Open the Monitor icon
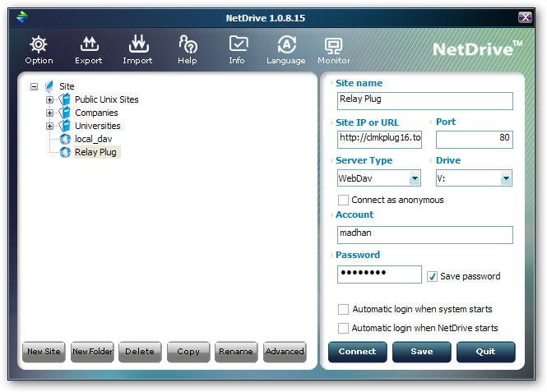Screen dimensions: 547x392 point(333,49)
